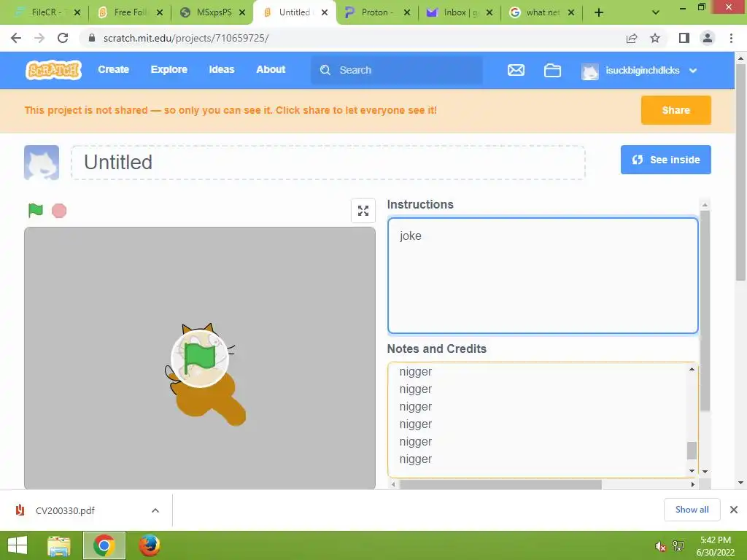
Task: Click the Notes and Credits scroll-up arrow
Action: pos(692,370)
